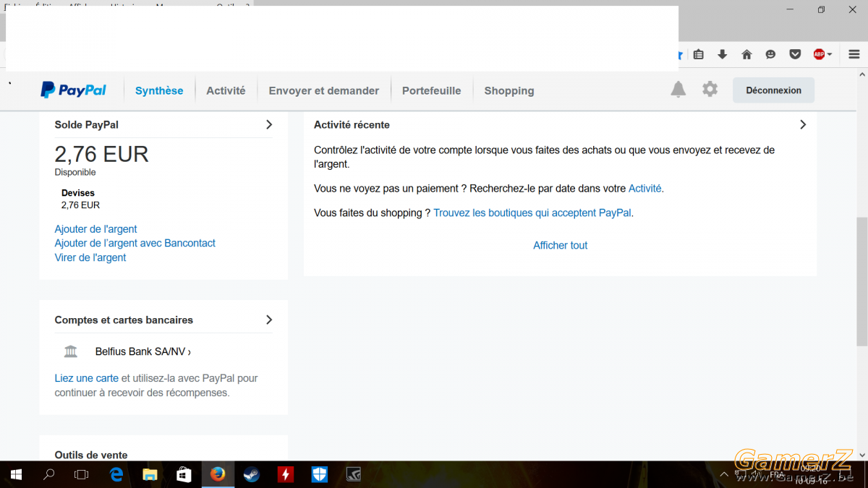Screen dimensions: 868x488
Task: Open Steam from the taskbar
Action: (252, 474)
